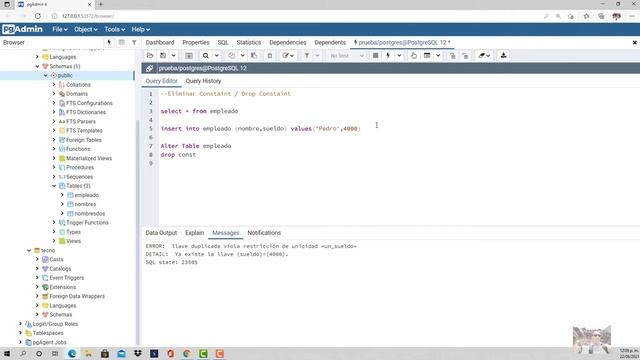Image resolution: width=640 pixels, height=360 pixels.
Task: Open Windows Start menu
Action: click(x=7, y=353)
